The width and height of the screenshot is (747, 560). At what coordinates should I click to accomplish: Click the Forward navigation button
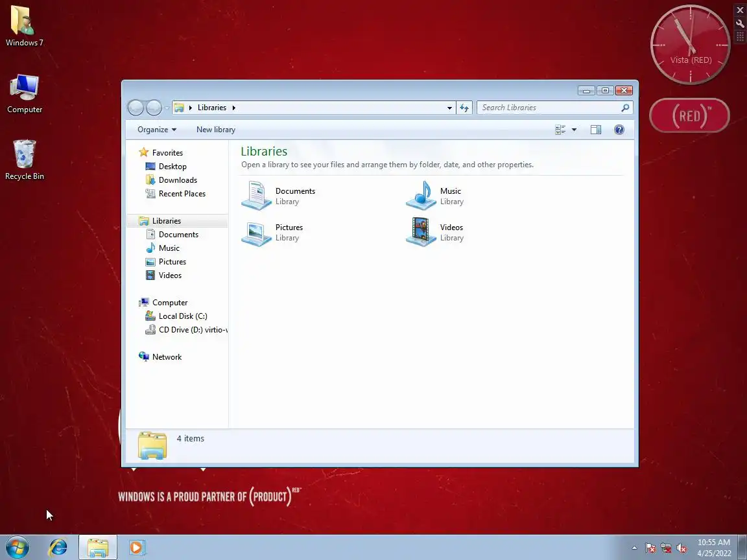click(154, 108)
